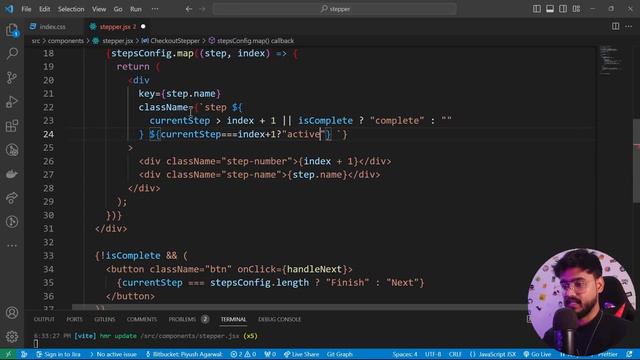Open the Selection menu
The width and height of the screenshot is (640, 360).
[x=71, y=9]
